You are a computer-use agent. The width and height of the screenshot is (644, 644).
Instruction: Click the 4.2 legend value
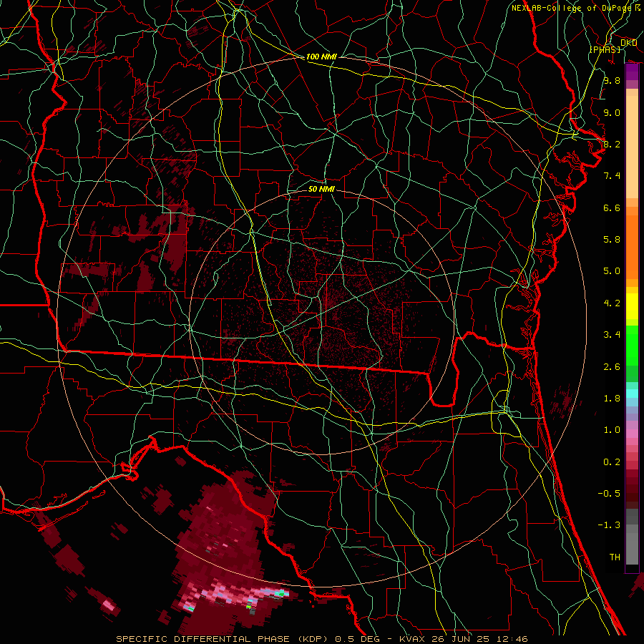pos(612,303)
